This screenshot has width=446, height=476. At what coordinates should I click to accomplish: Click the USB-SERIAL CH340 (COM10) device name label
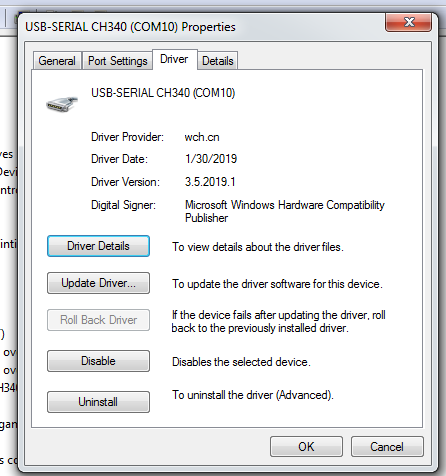point(163,93)
